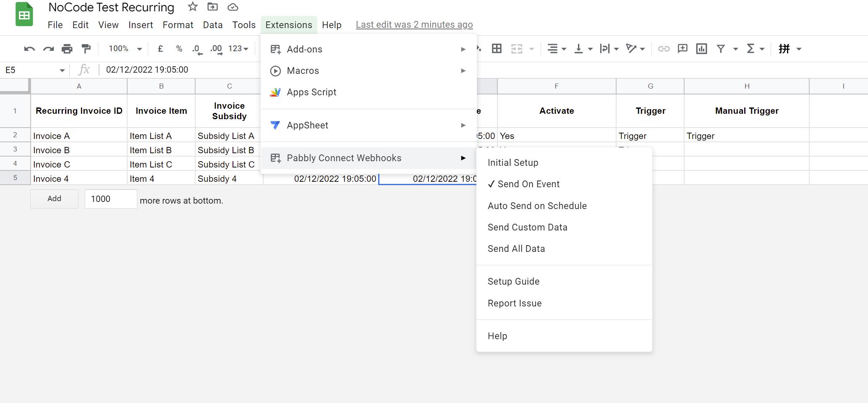Click the rows count field showing 1000
Image resolution: width=868 pixels, height=403 pixels.
111,199
